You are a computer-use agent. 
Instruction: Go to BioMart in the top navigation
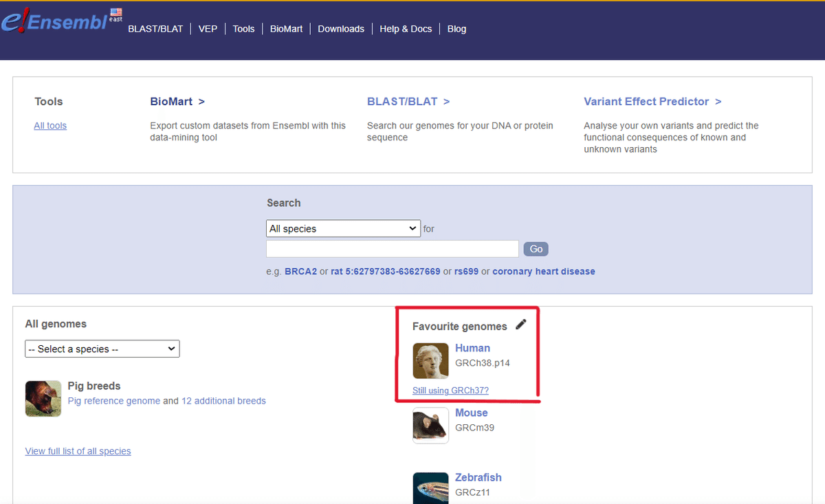tap(286, 29)
